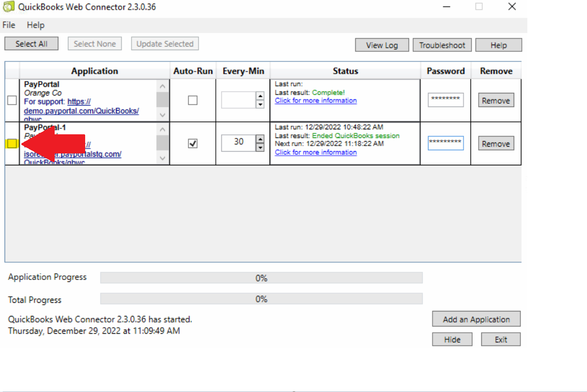Increase the 30 minute interval for PayPortal-1
Screen dimensions: 587x392
260,139
